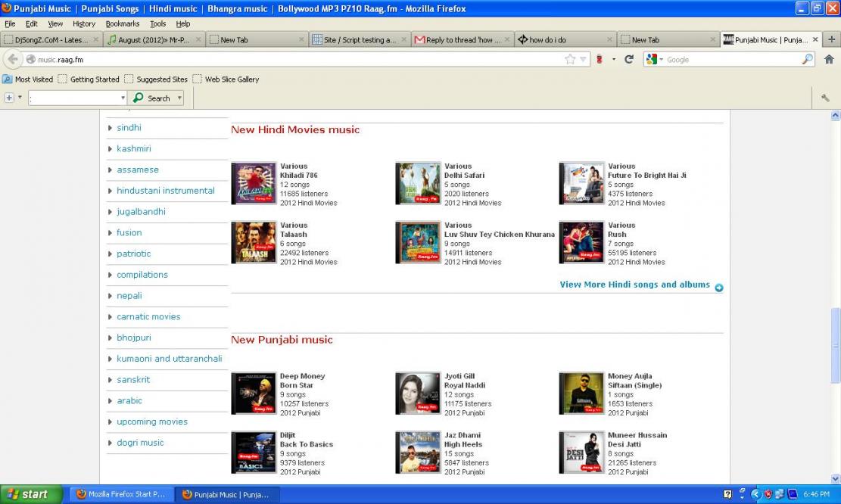Click the scrollbar down arrow
Image resolution: width=841 pixels, height=504 pixels.
tap(835, 478)
